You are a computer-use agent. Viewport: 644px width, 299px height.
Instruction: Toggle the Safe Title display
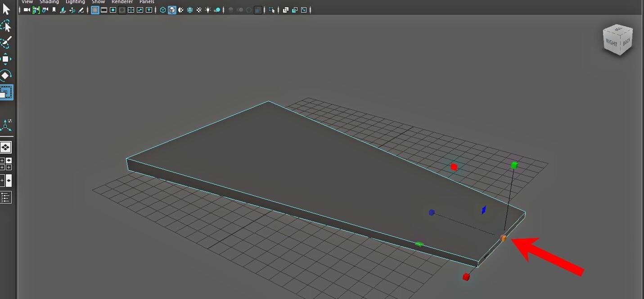coord(149,10)
